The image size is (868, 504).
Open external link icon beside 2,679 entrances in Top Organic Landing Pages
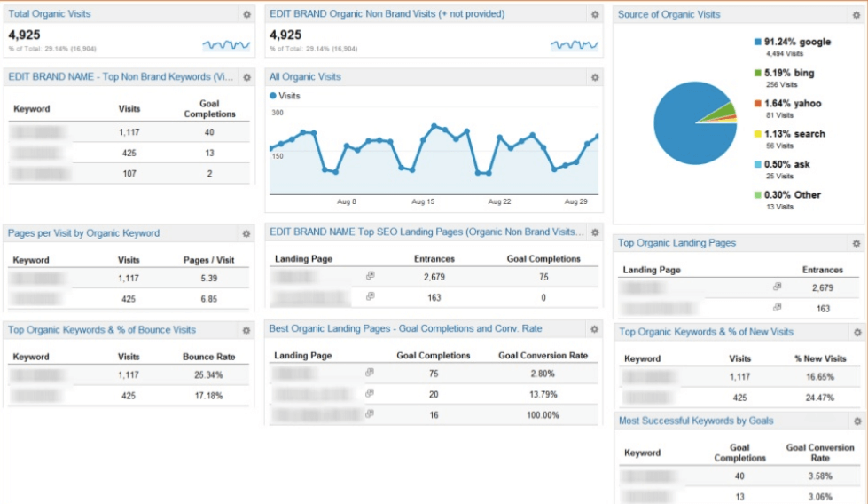pyautogui.click(x=778, y=287)
